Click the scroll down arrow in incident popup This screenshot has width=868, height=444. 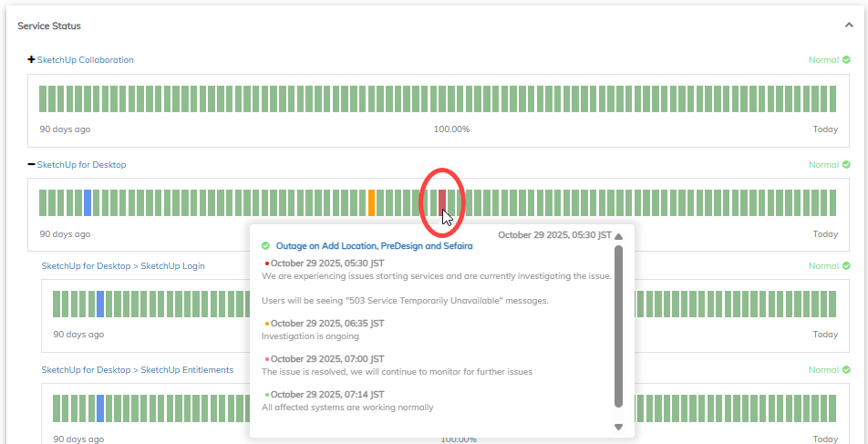tap(618, 427)
